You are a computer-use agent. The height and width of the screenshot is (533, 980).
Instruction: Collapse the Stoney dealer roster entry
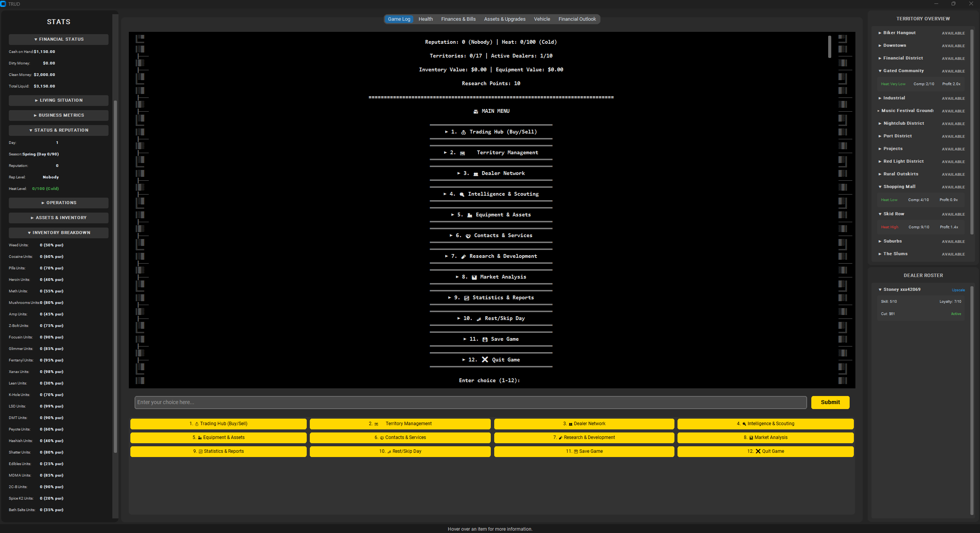tap(901, 289)
